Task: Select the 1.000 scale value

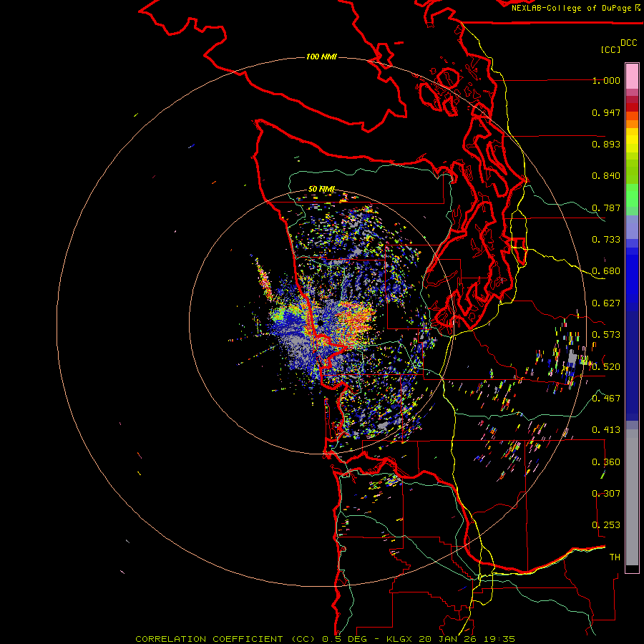Action: click(x=606, y=80)
